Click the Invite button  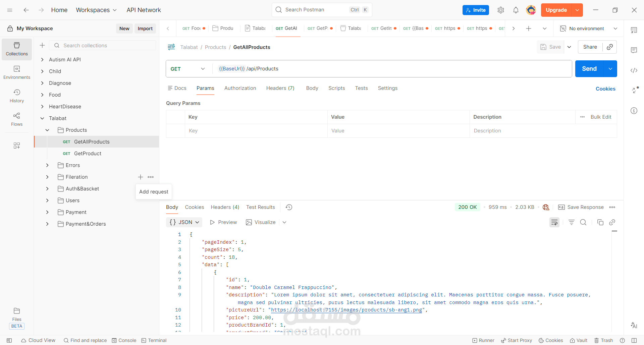point(476,10)
